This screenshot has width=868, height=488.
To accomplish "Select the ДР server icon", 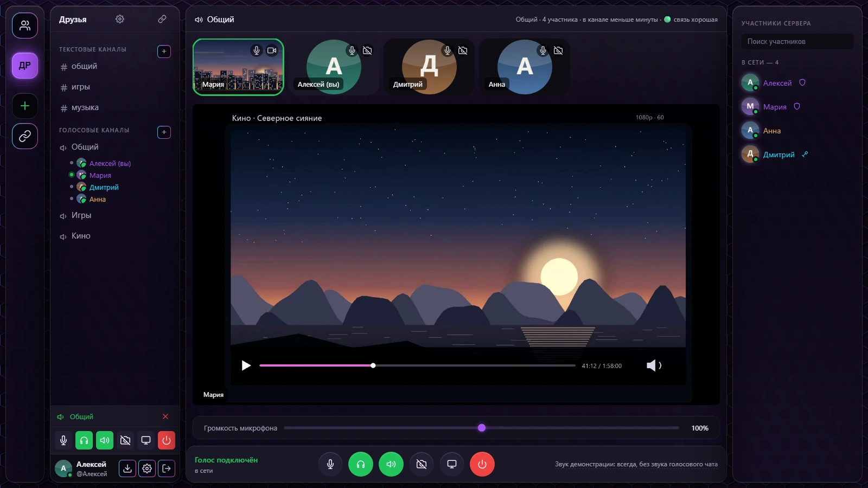I will 25,66.
